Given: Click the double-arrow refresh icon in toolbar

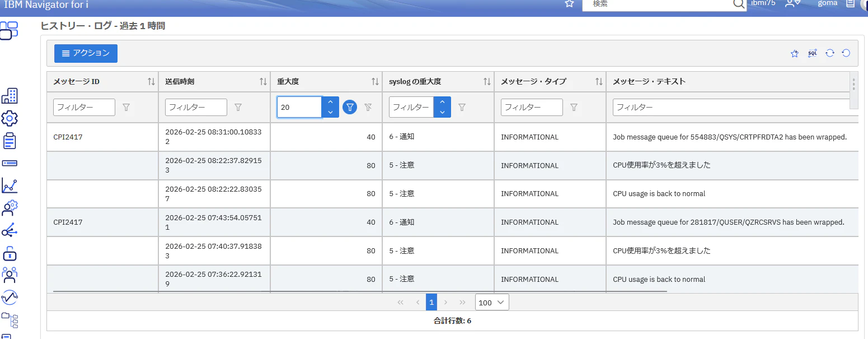Looking at the screenshot, I should click(x=830, y=53).
